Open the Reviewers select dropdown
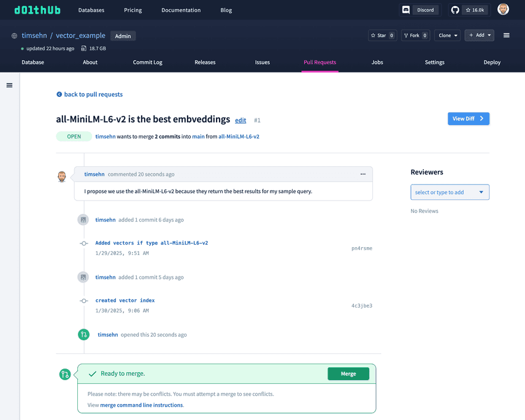 [450, 192]
